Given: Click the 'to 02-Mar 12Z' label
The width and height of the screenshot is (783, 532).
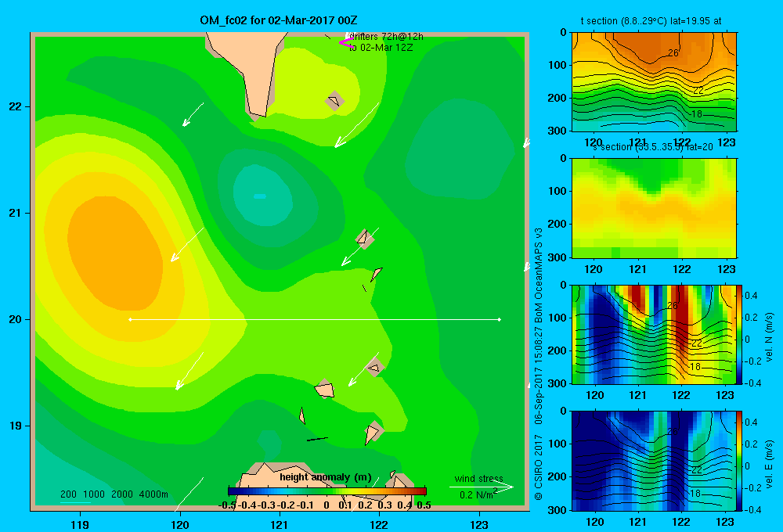Looking at the screenshot, I should 381,48.
